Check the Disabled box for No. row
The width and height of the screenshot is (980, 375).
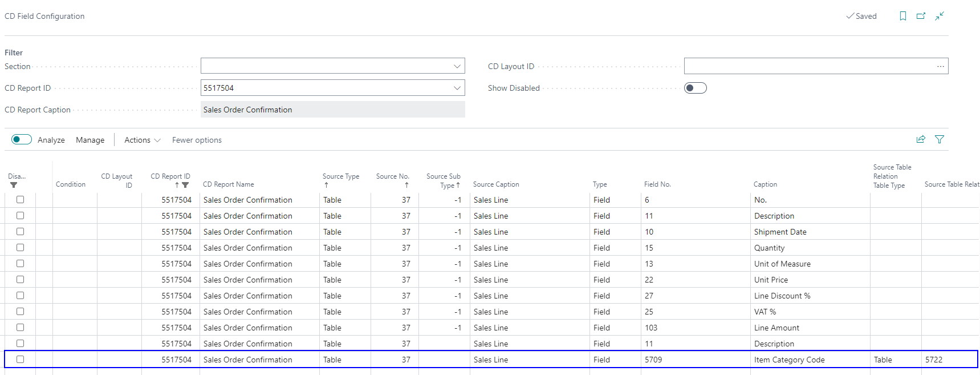[21, 200]
